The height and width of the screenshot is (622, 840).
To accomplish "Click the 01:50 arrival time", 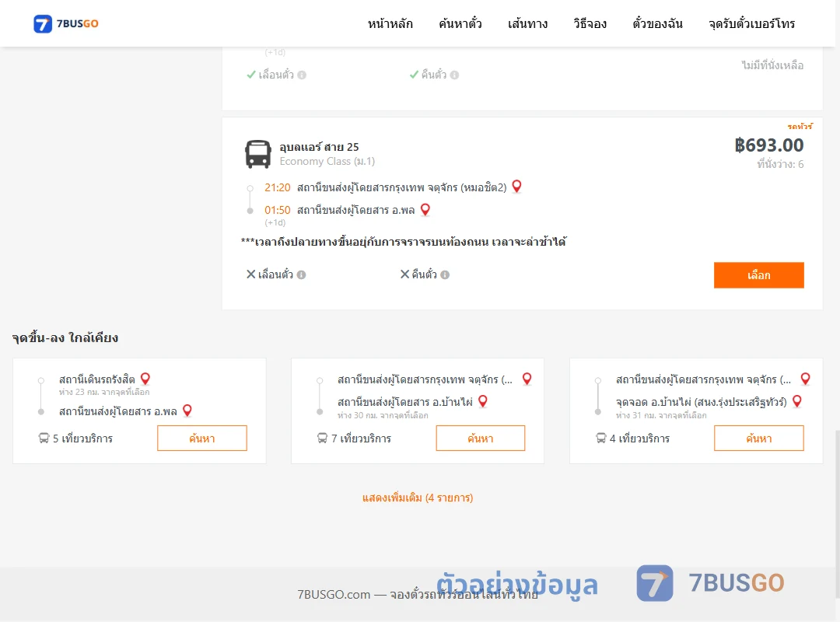I will 278,210.
